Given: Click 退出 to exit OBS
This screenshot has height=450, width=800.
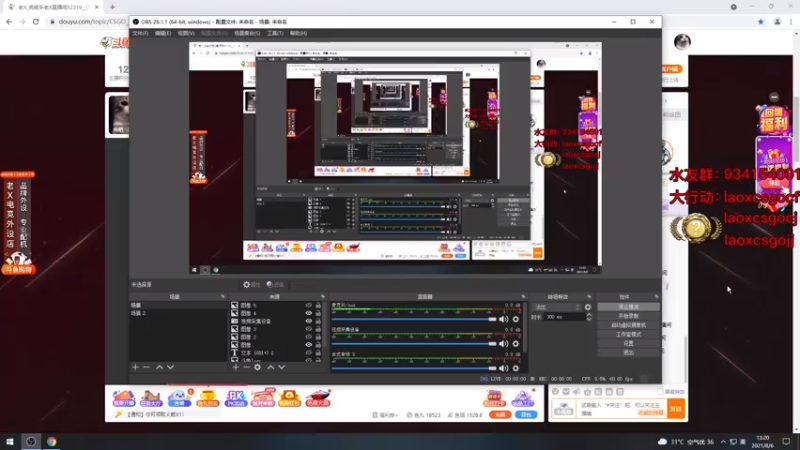Looking at the screenshot, I should [628, 353].
